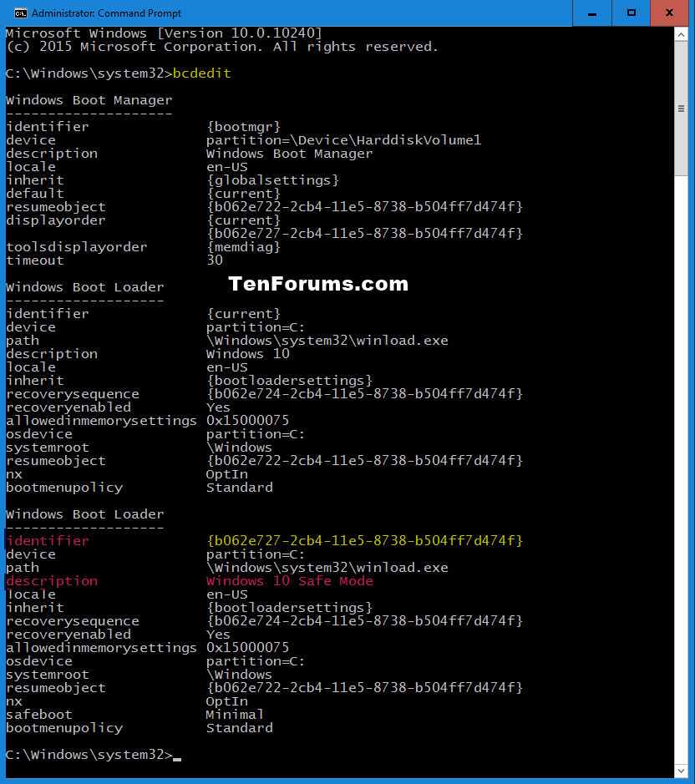
Task: Click the timeout value 30
Action: tap(215, 260)
